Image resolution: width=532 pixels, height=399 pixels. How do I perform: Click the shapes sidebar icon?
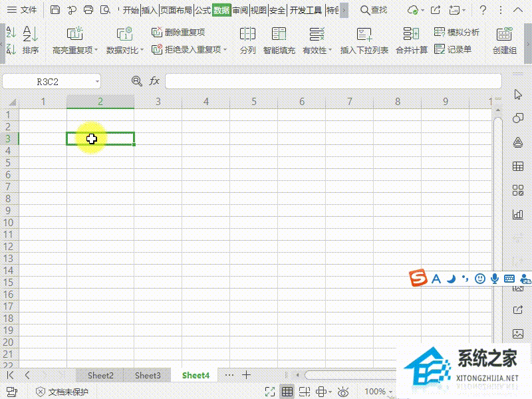518,118
